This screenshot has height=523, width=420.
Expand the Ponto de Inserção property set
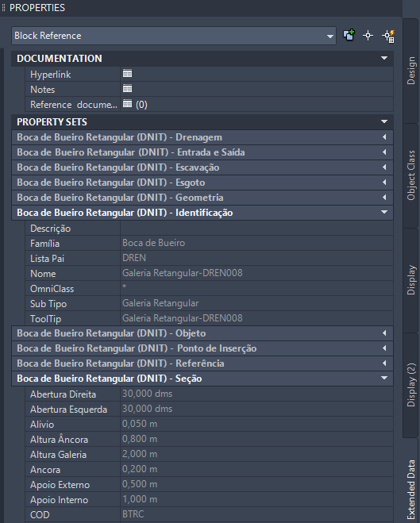[384, 348]
